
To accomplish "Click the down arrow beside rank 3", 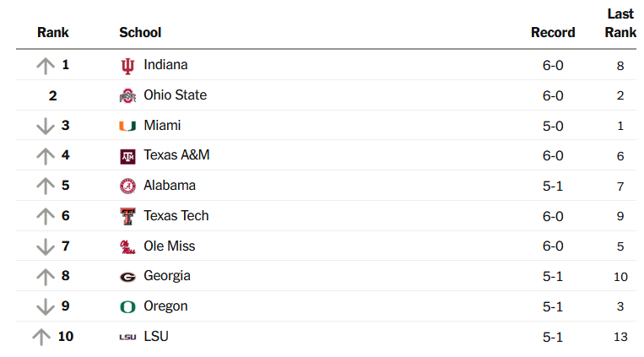I will pyautogui.click(x=45, y=126).
